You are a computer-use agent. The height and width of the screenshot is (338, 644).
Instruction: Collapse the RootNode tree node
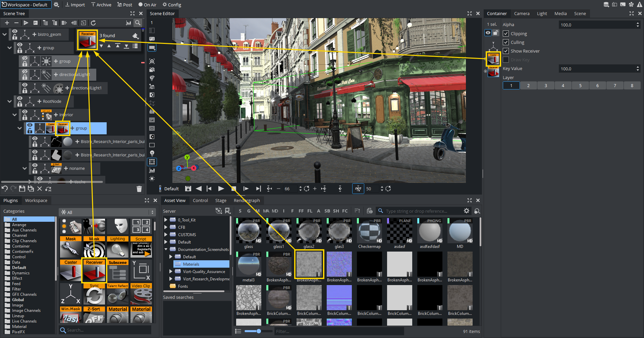point(9,101)
